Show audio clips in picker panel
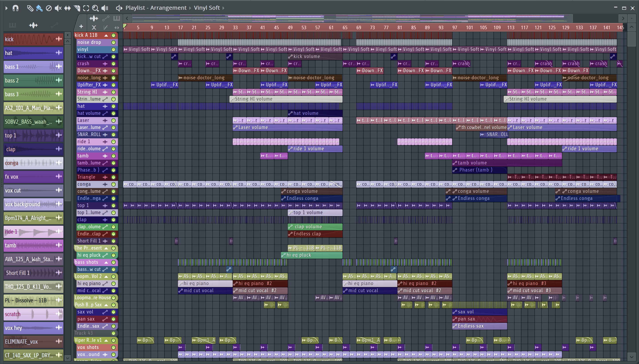This screenshot has height=364, width=639. point(33,25)
